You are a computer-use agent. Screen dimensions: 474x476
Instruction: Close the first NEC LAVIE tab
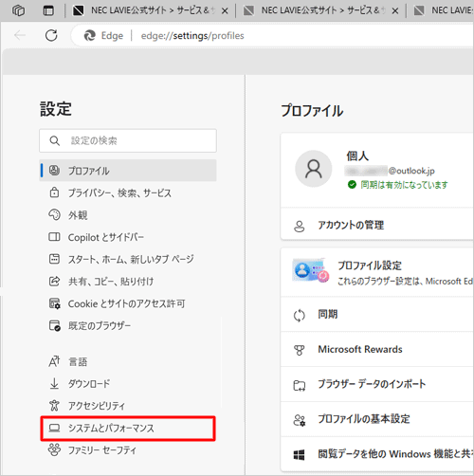tap(225, 11)
